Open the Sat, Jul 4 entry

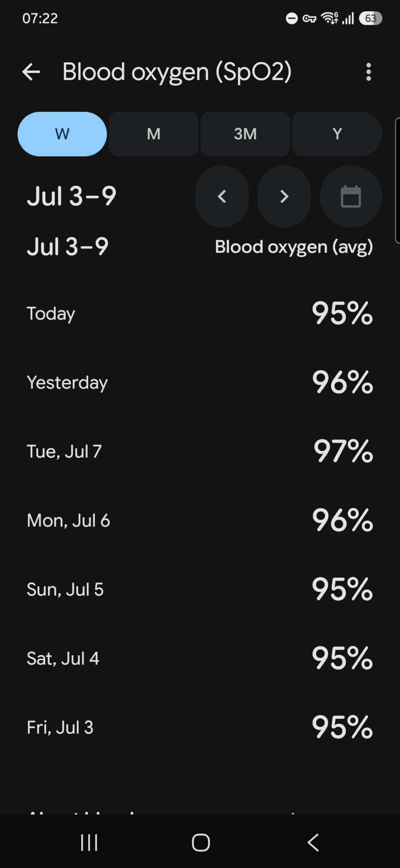[200, 658]
